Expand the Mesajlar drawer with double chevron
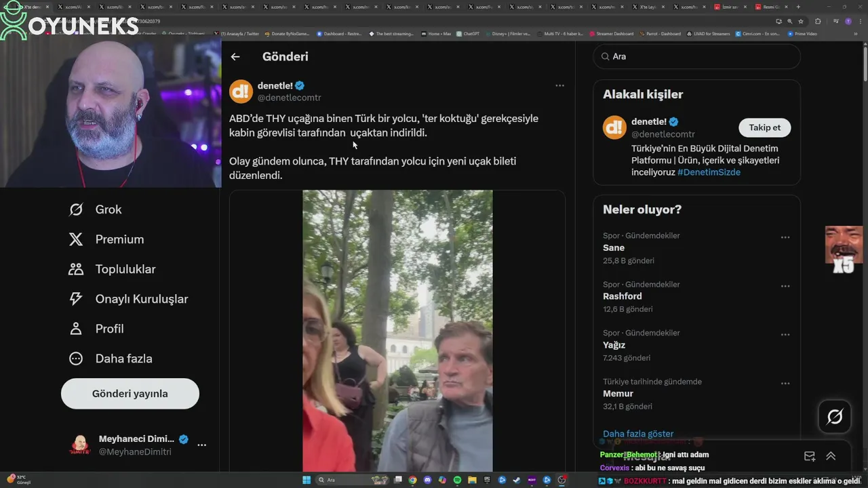This screenshot has height=488, width=868. pyautogui.click(x=831, y=456)
